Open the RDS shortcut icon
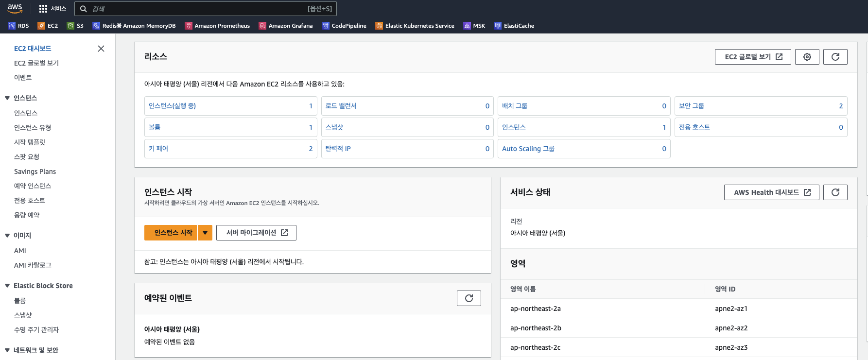 pos(12,26)
